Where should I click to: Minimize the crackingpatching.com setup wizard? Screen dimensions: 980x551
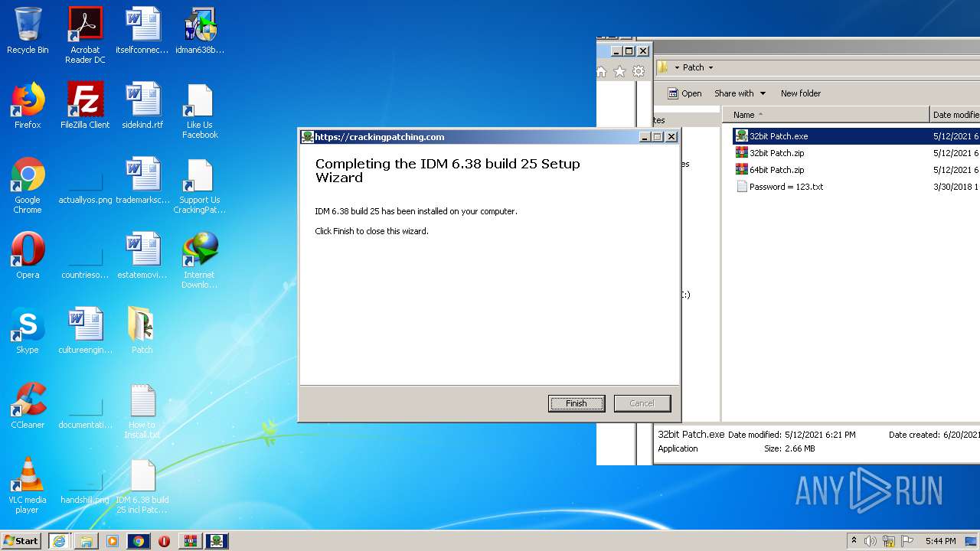click(645, 137)
